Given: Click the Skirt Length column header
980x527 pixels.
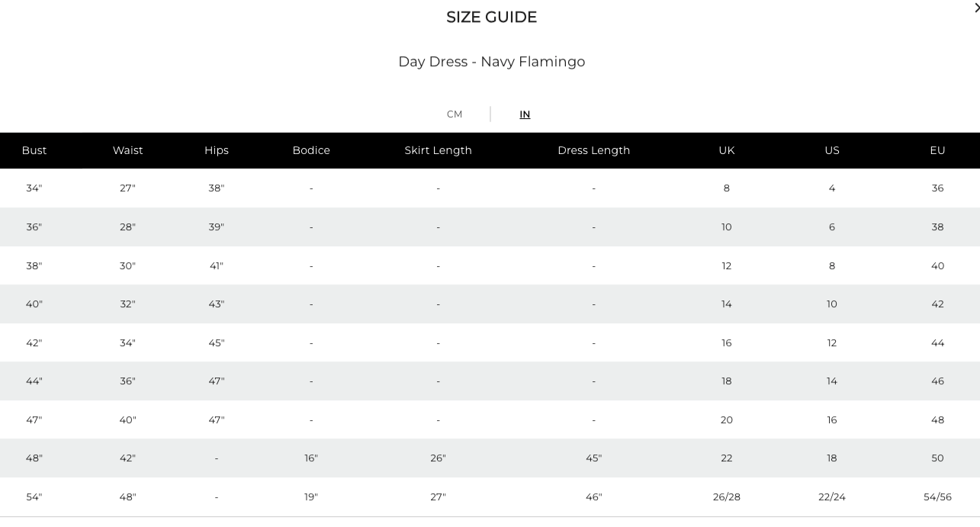Looking at the screenshot, I should [x=438, y=150].
